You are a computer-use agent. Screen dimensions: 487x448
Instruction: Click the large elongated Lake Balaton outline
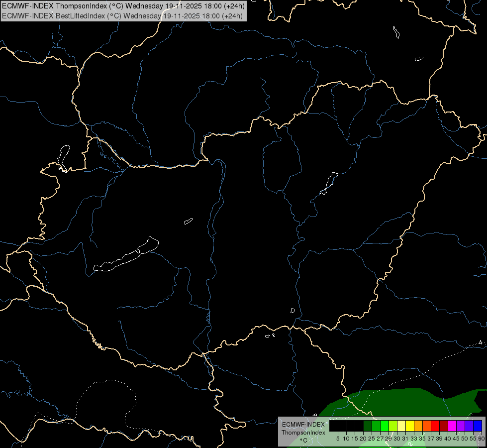point(126,254)
